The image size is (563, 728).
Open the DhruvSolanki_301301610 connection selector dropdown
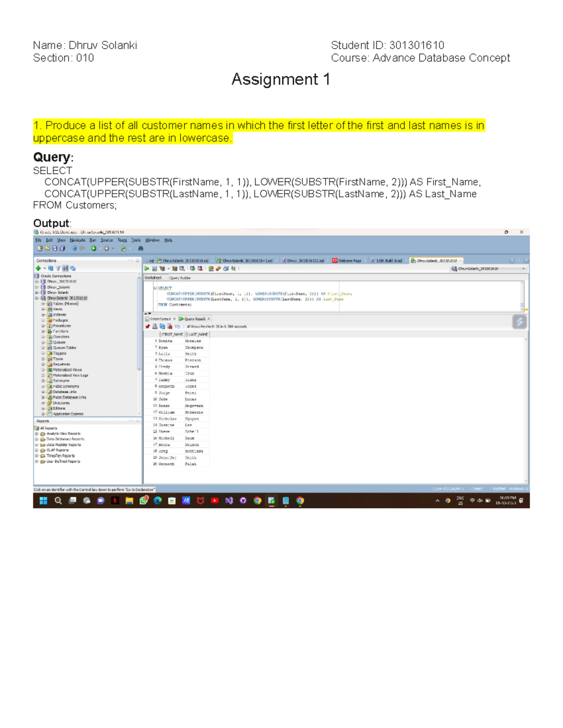pos(523,269)
